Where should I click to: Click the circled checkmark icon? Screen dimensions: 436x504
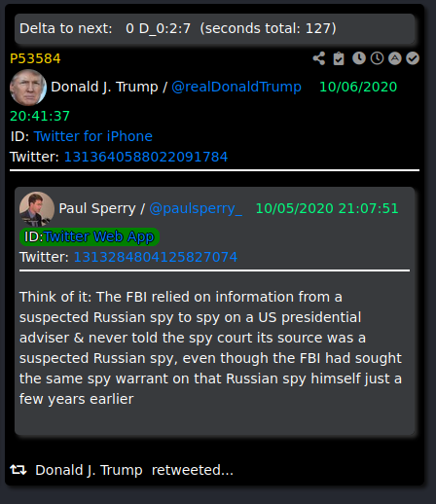(413, 58)
